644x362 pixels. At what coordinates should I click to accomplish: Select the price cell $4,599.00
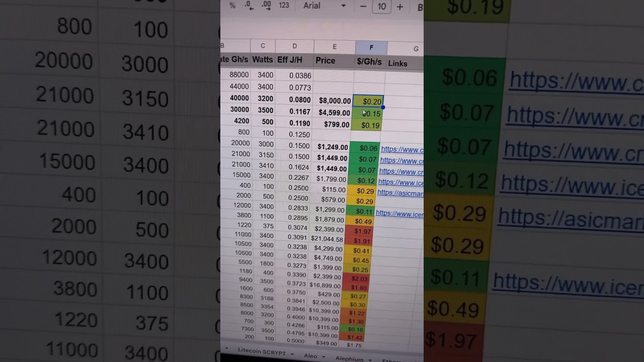333,113
